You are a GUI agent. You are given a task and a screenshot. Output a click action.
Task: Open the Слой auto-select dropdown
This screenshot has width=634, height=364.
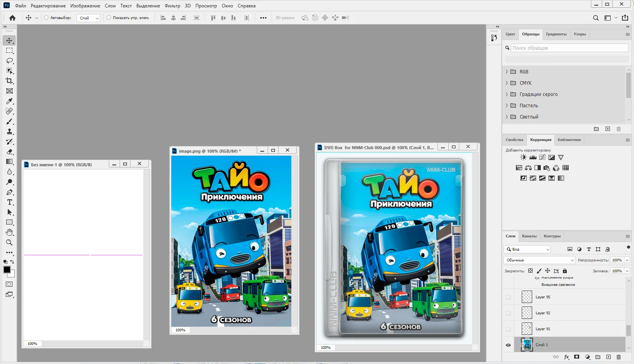pos(89,18)
